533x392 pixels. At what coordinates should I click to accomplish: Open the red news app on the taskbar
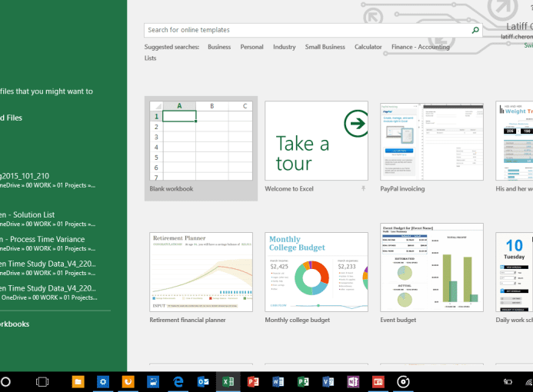click(x=378, y=382)
